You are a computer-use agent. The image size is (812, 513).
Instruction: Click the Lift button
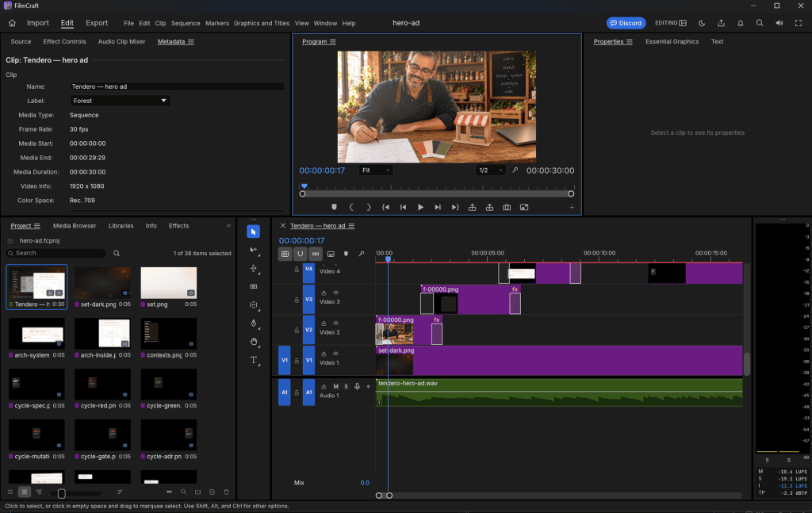click(473, 207)
